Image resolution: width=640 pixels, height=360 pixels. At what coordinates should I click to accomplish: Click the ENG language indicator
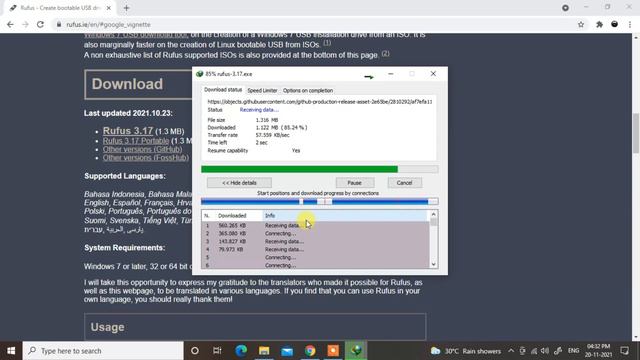[573, 351]
